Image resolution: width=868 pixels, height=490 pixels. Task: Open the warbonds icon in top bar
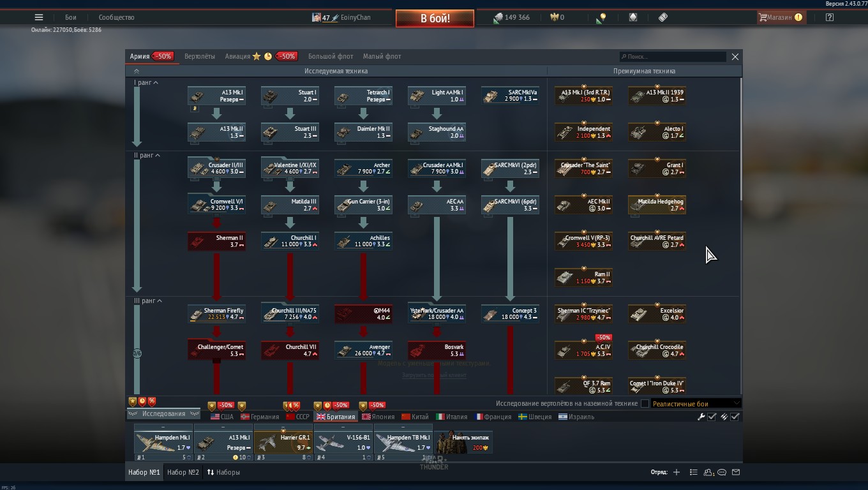633,17
